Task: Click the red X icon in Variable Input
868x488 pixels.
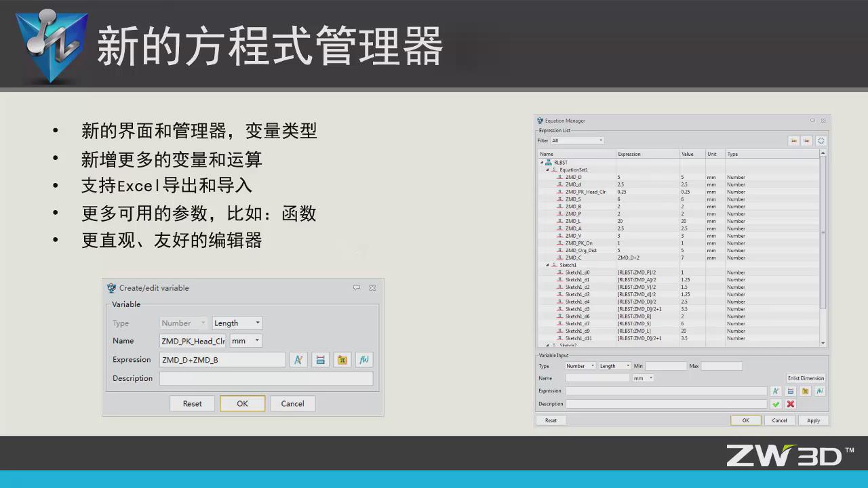Action: point(791,404)
